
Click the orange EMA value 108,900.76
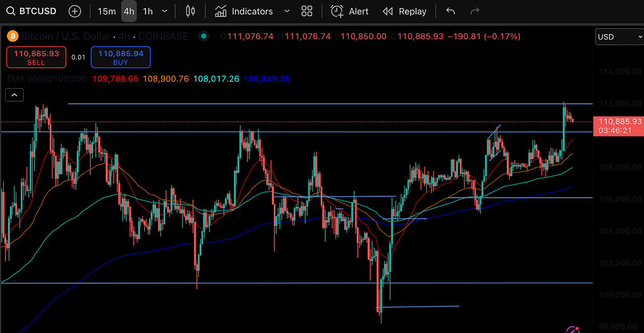(x=166, y=79)
